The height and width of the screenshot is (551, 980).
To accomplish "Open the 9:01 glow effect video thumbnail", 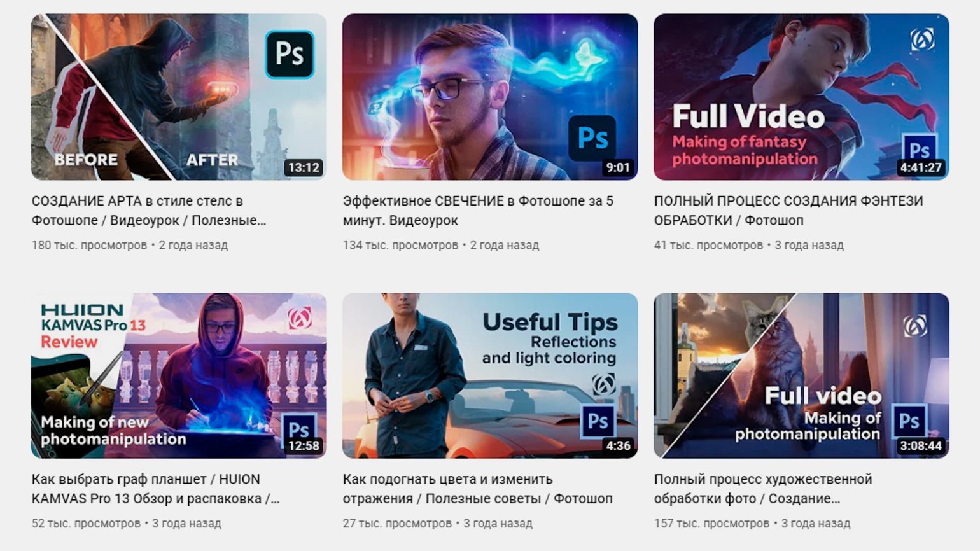I will tap(490, 97).
